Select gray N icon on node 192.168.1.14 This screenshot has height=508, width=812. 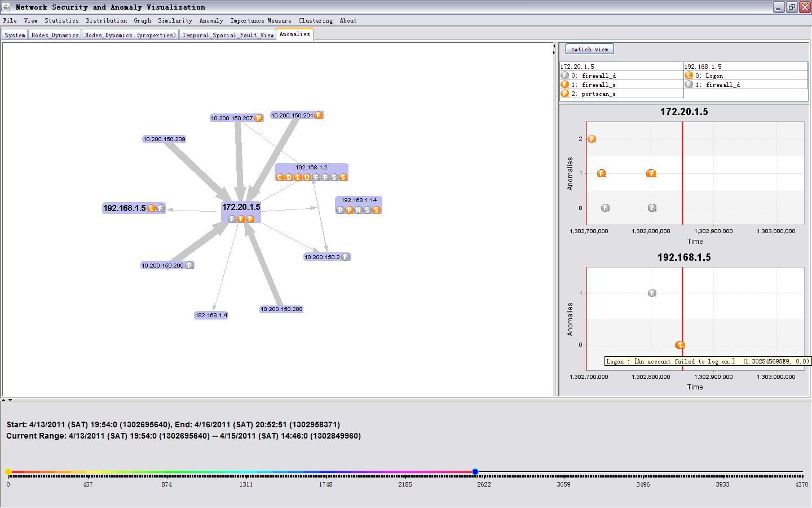pos(358,210)
